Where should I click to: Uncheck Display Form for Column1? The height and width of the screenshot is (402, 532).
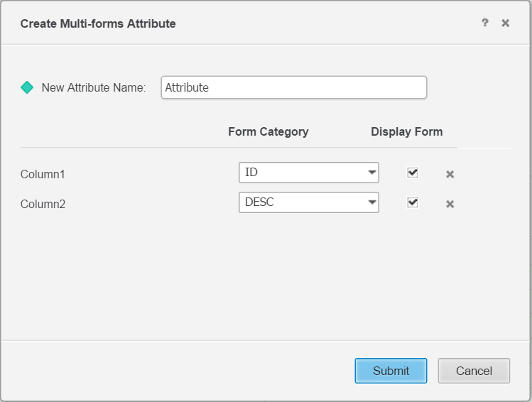[413, 173]
